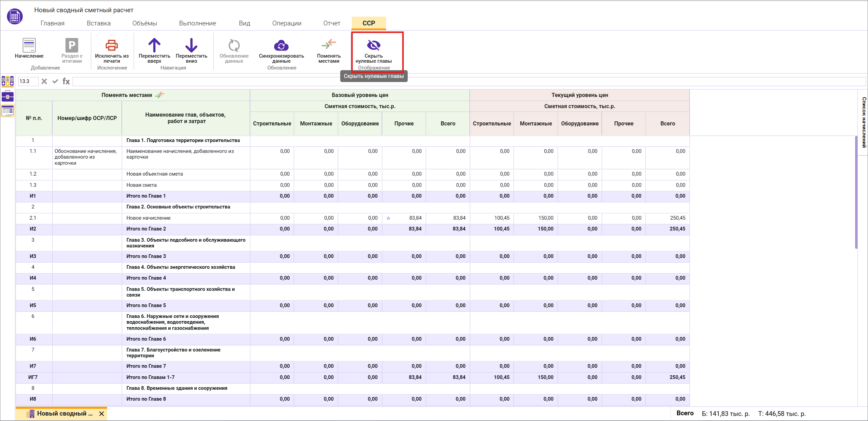Toggle Скрыть нулевые главы visibility
The image size is (868, 421).
point(373,45)
